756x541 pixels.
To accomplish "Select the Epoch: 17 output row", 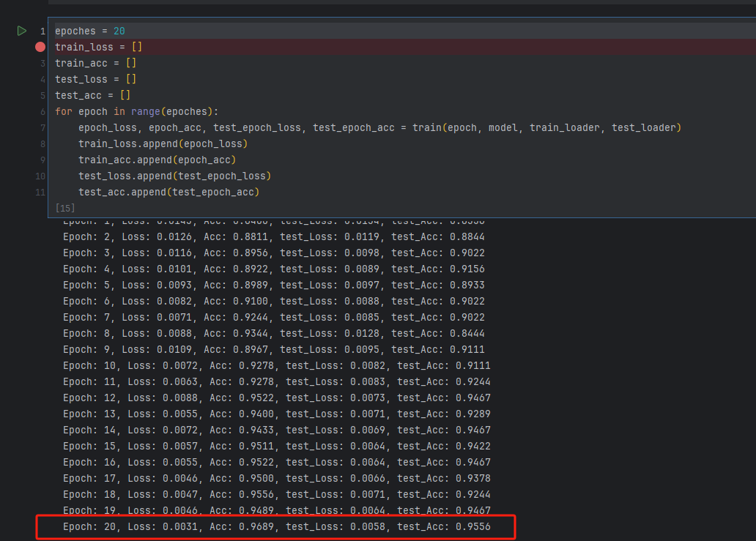I will [277, 479].
